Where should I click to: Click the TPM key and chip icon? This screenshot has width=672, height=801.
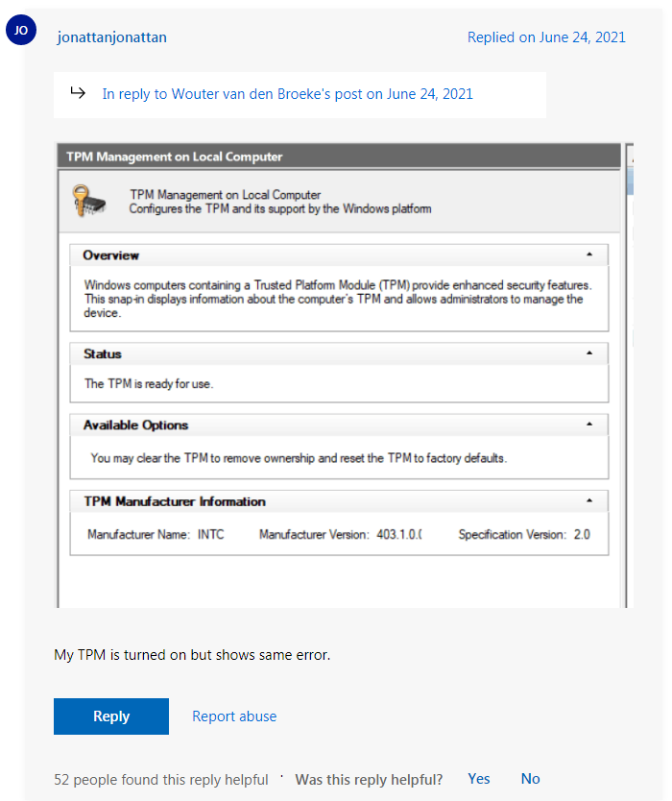(x=89, y=201)
